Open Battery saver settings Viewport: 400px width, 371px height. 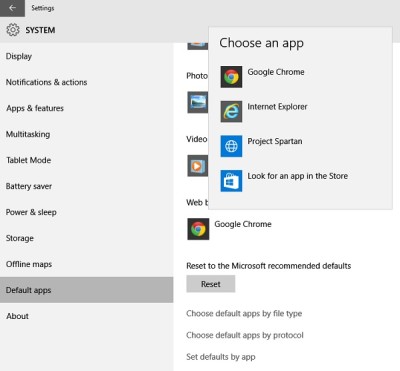87,186
